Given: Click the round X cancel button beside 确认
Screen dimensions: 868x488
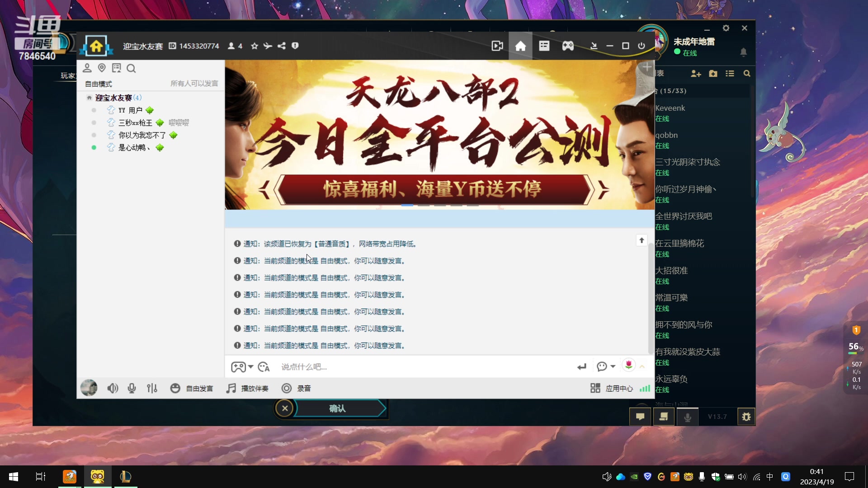Looking at the screenshot, I should tap(285, 408).
